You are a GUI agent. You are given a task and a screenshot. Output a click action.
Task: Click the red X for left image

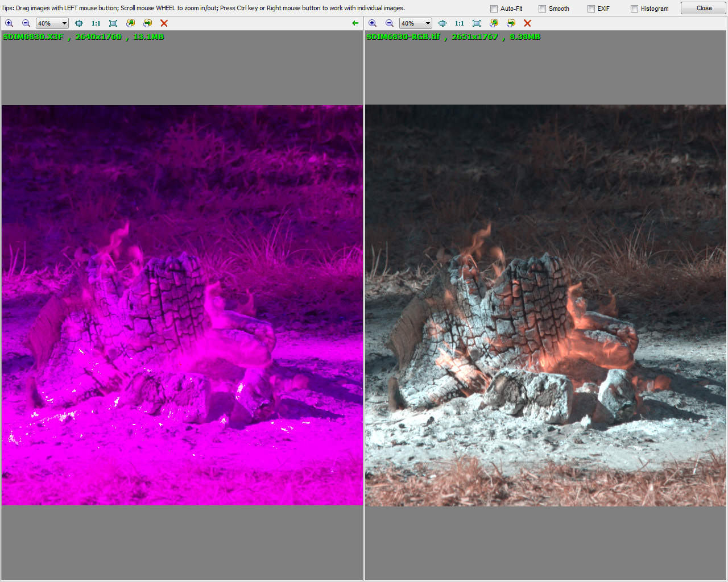click(164, 23)
